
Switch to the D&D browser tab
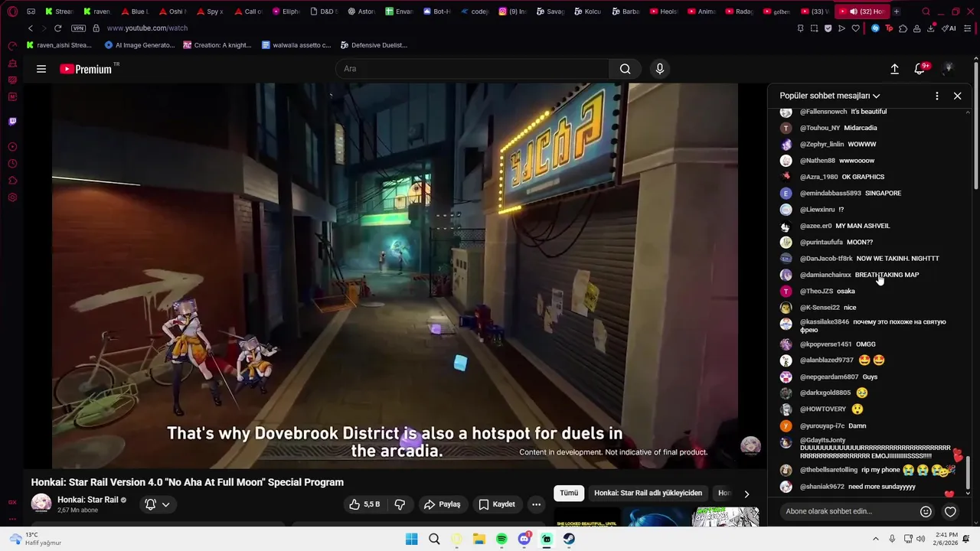(324, 11)
